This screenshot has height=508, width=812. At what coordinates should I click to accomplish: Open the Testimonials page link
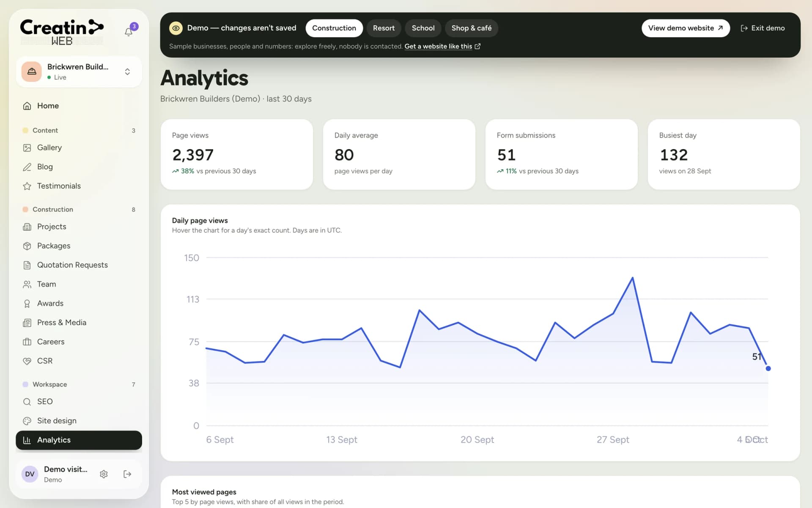(x=79, y=186)
